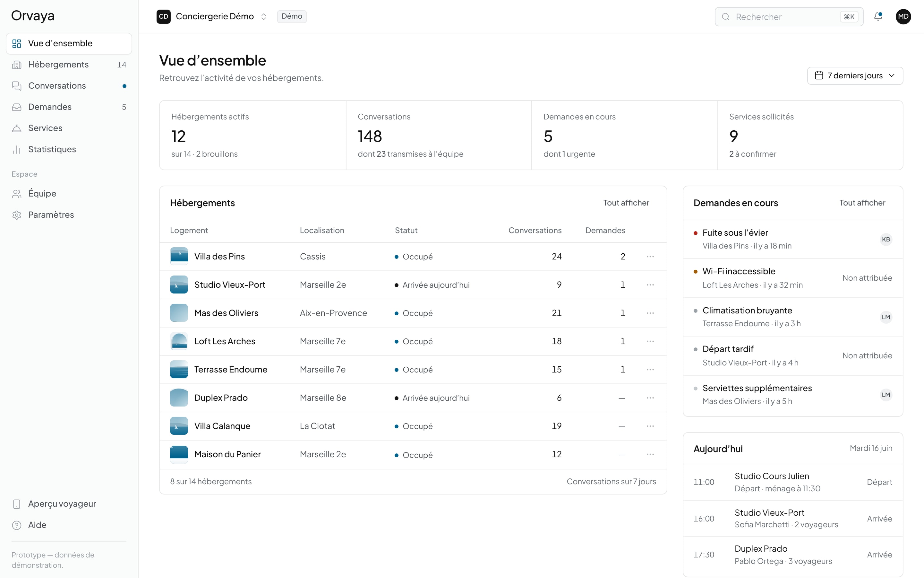The image size is (924, 578).
Task: Open row options for Duplex Prado
Action: [x=650, y=398]
